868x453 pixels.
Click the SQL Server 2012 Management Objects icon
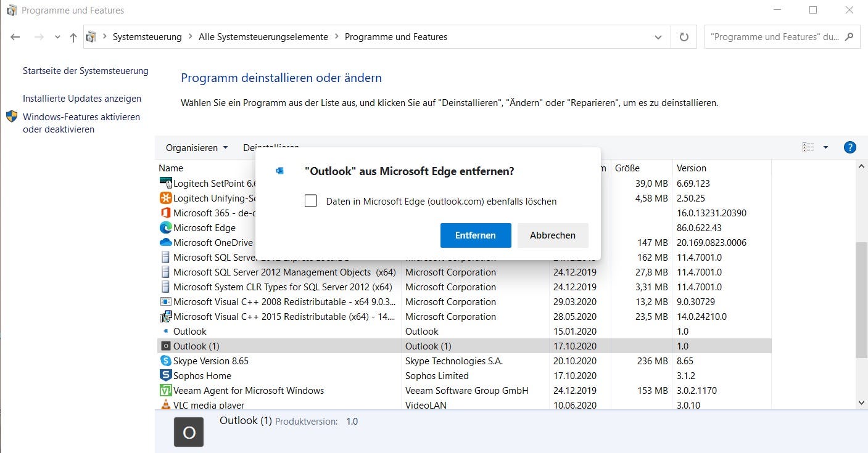tap(165, 272)
